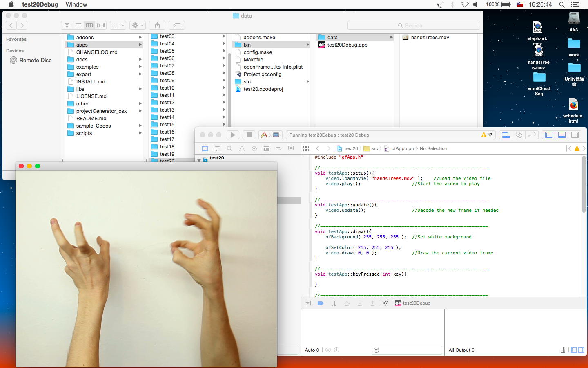Select the ofApp.cpp breadcrumb in Xcode jump bar
This screenshot has width=588, height=368.
pyautogui.click(x=399, y=148)
